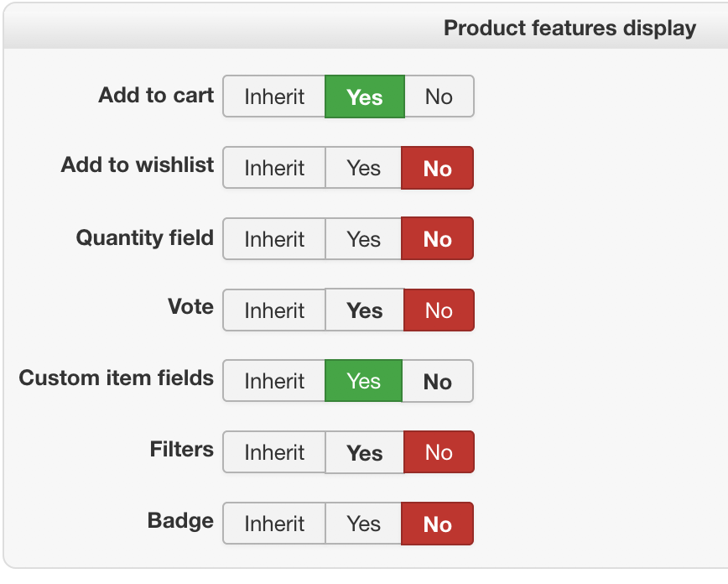Set Add to cart to Inherit
Screen dimensions: 728x584
tap(274, 96)
